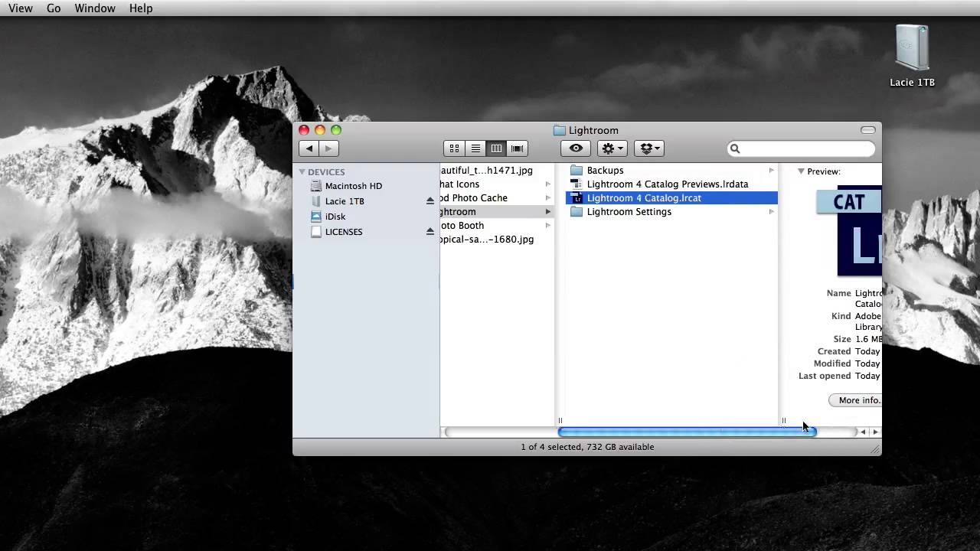
Task: Click the blue horizontal scrollbar thumb
Action: coord(688,432)
